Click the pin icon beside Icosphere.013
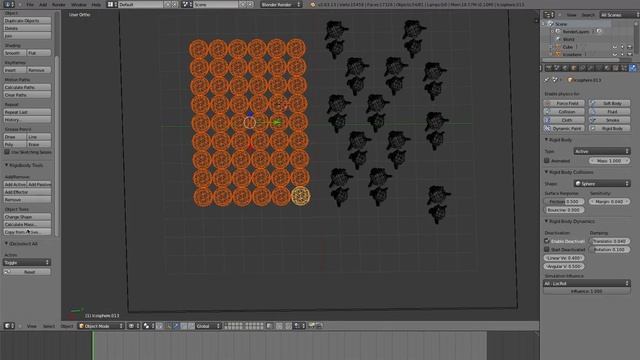 tap(547, 80)
